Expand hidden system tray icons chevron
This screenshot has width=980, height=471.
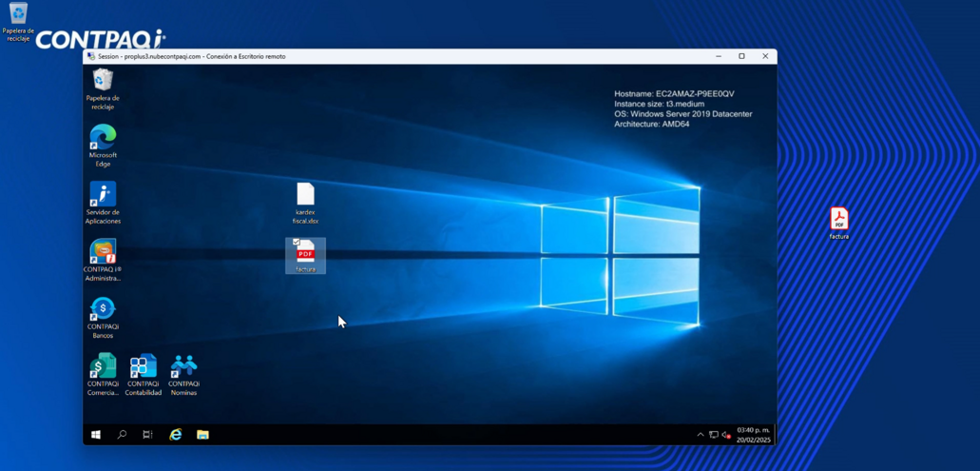coord(701,435)
